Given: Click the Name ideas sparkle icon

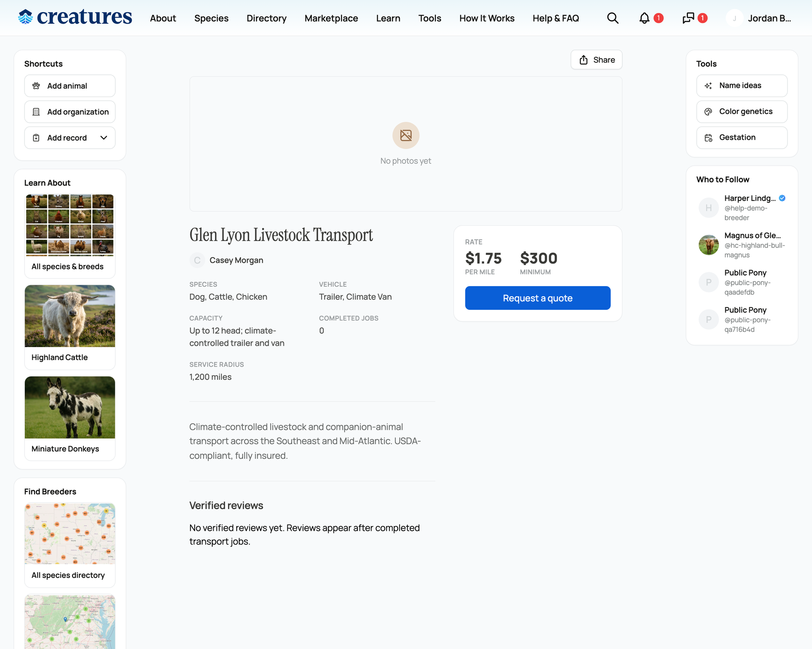Looking at the screenshot, I should [x=708, y=86].
